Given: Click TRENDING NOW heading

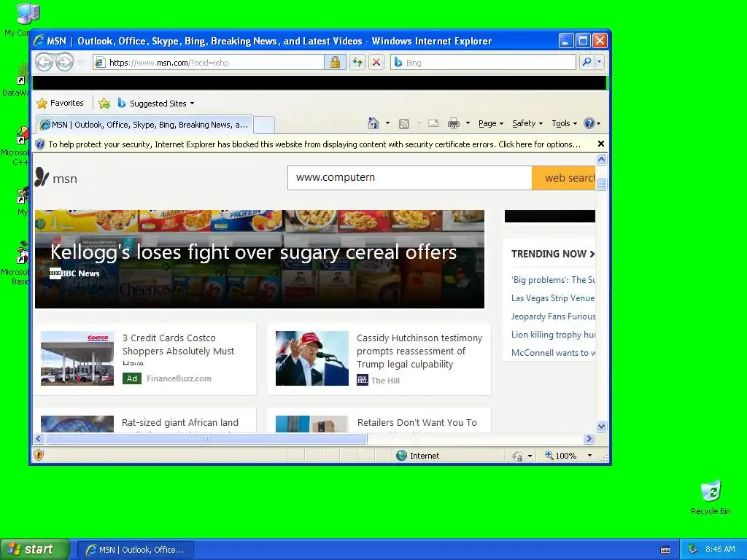Looking at the screenshot, I should (553, 254).
